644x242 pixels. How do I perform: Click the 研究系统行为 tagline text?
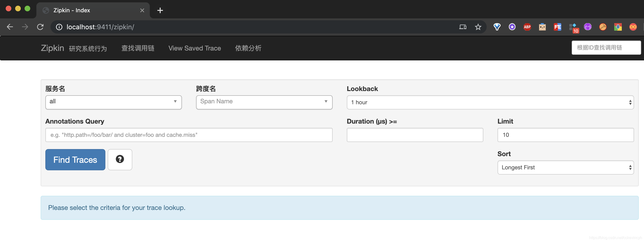88,49
